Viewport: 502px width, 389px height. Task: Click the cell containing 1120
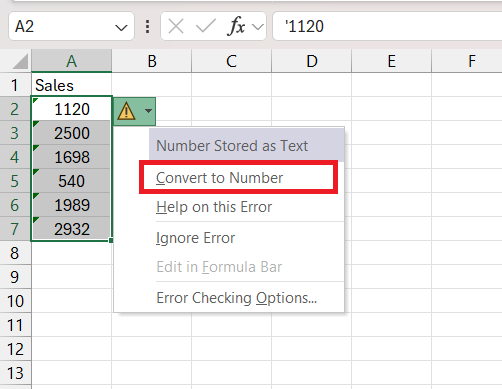point(72,109)
